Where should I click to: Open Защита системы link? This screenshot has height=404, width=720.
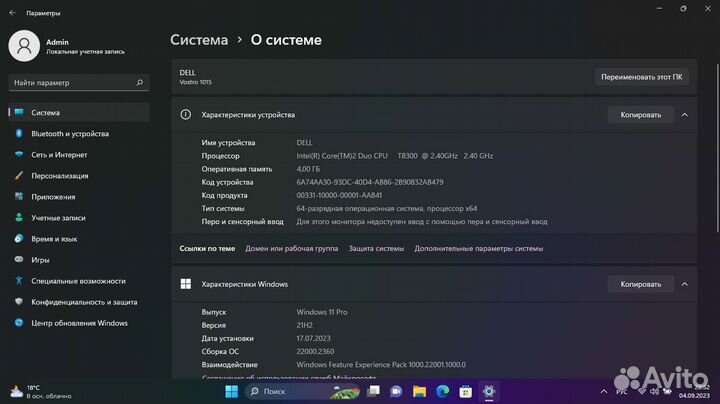(x=377, y=248)
